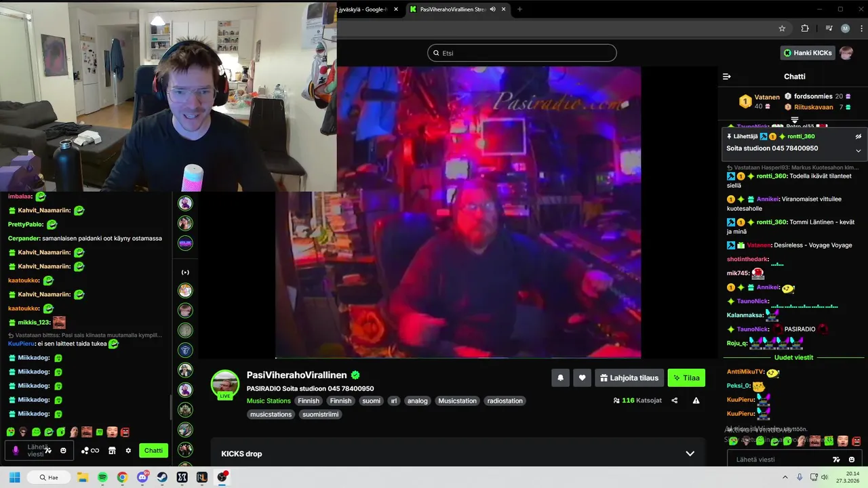Show hidden system tray icons
The width and height of the screenshot is (868, 488).
[x=785, y=477]
